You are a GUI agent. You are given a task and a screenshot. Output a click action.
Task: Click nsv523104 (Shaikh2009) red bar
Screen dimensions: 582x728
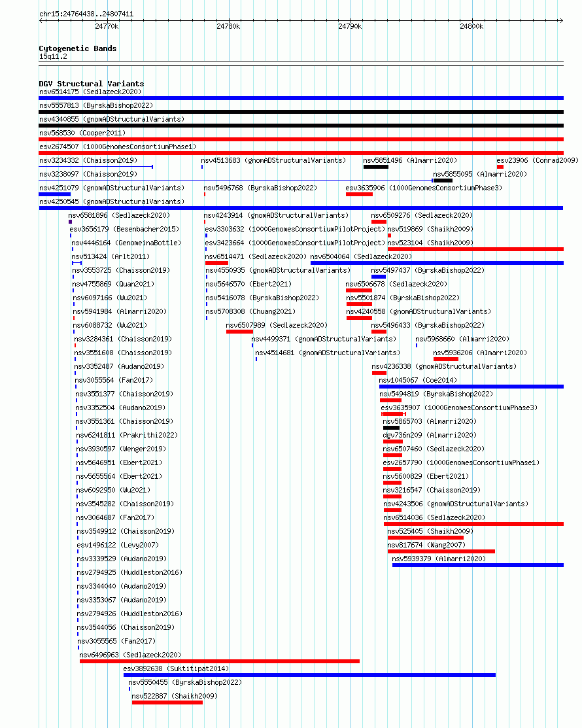tap(475, 249)
